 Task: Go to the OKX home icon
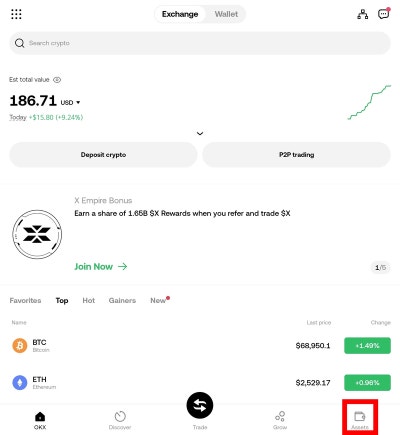pyautogui.click(x=40, y=416)
